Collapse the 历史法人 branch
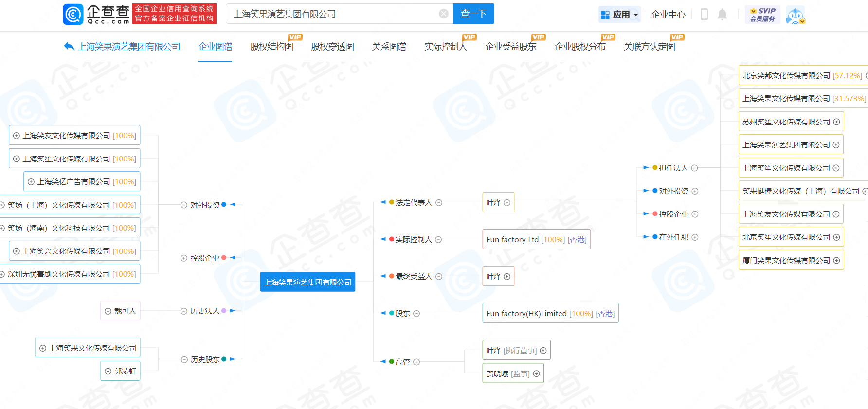 click(184, 311)
